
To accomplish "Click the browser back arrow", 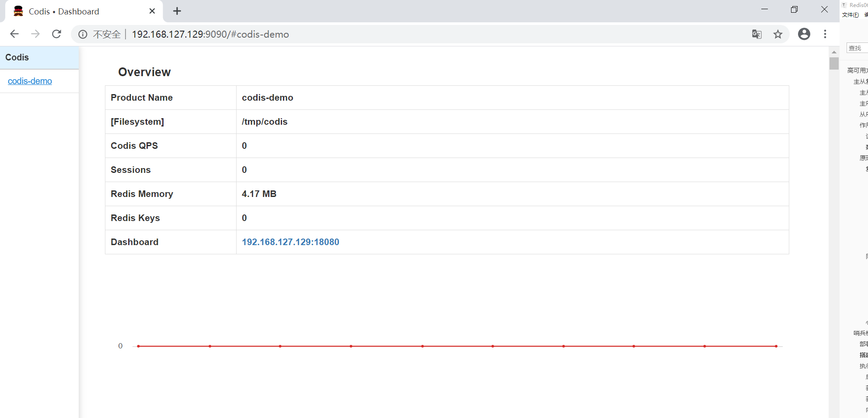I will pyautogui.click(x=14, y=34).
